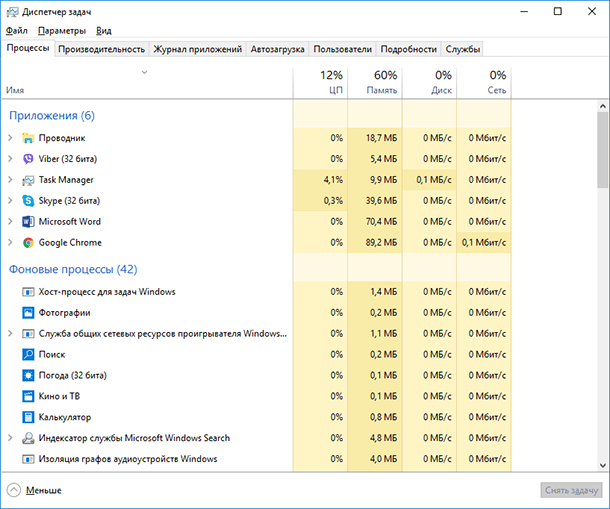Viewport: 610px width, 509px height.
Task: Select the Фотографии row name
Action: (64, 313)
